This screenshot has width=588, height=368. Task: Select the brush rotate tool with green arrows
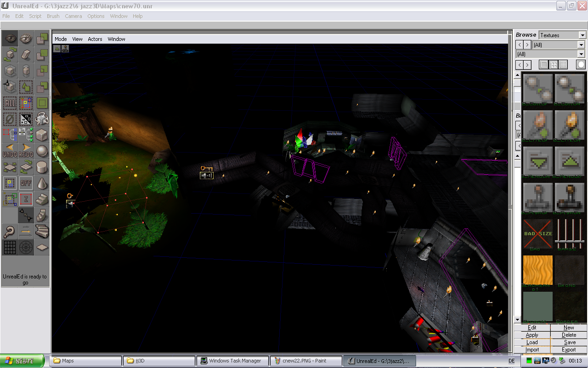10,55
